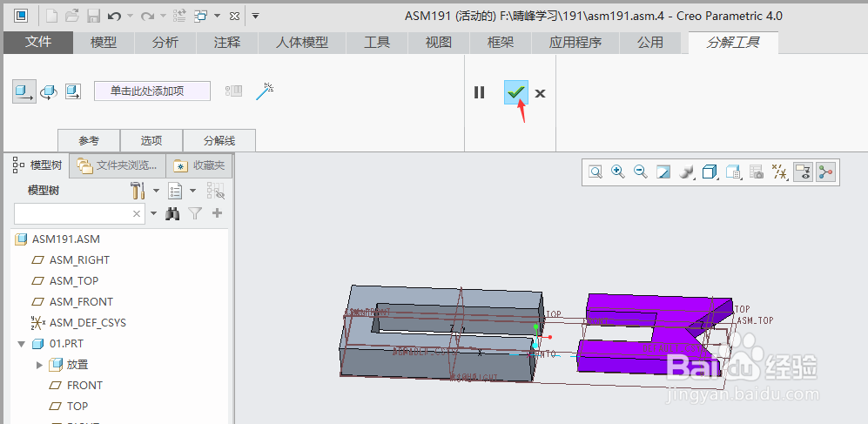Screen dimensions: 868x424
Task: Select the Rotate explode motion icon
Action: [49, 91]
